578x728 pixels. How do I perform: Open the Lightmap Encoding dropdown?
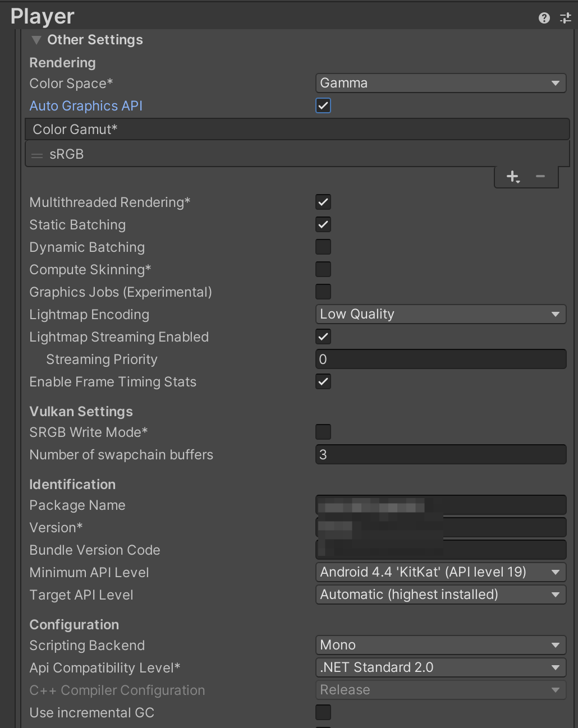[441, 314]
